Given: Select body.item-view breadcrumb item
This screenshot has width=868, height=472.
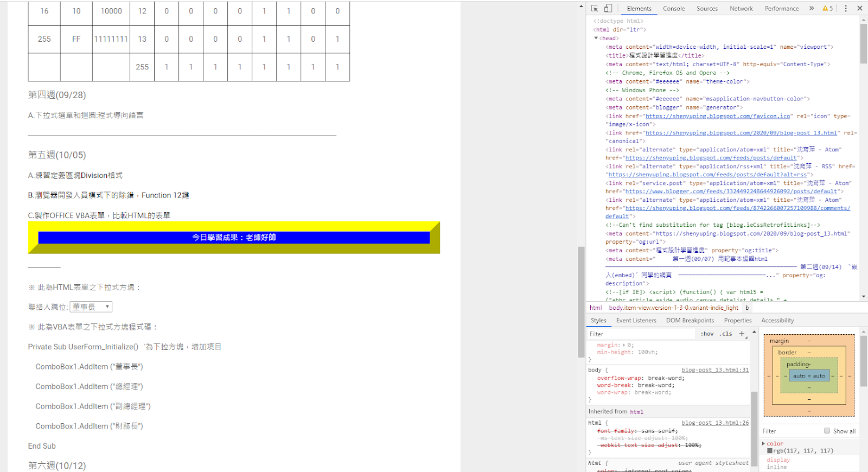Looking at the screenshot, I should point(673,308).
